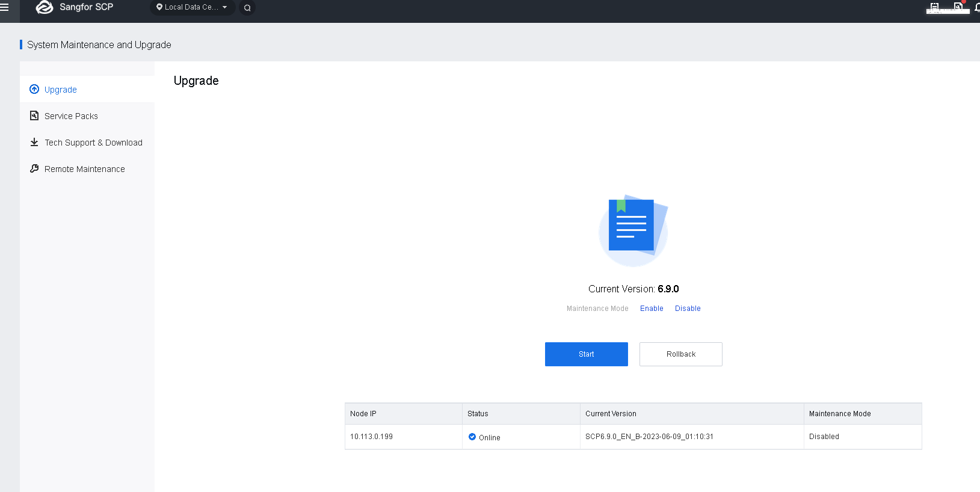Click the Upgrade arrow circle icon

coord(34,90)
